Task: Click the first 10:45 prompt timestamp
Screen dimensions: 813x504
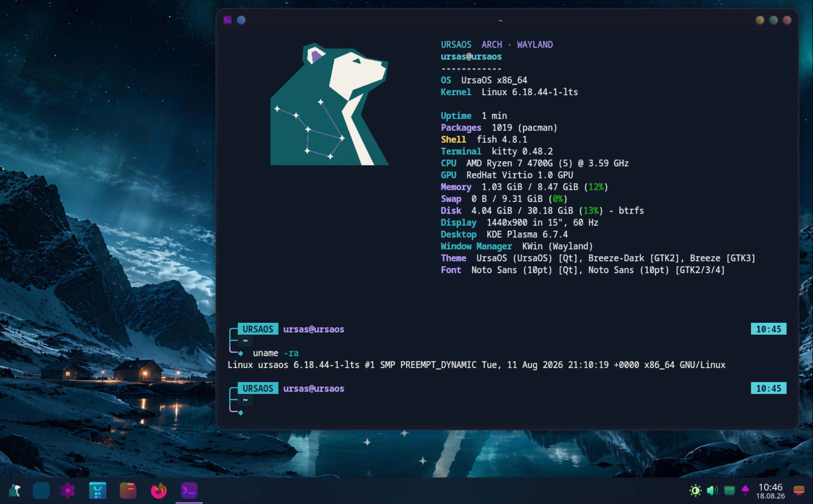Action: point(768,329)
